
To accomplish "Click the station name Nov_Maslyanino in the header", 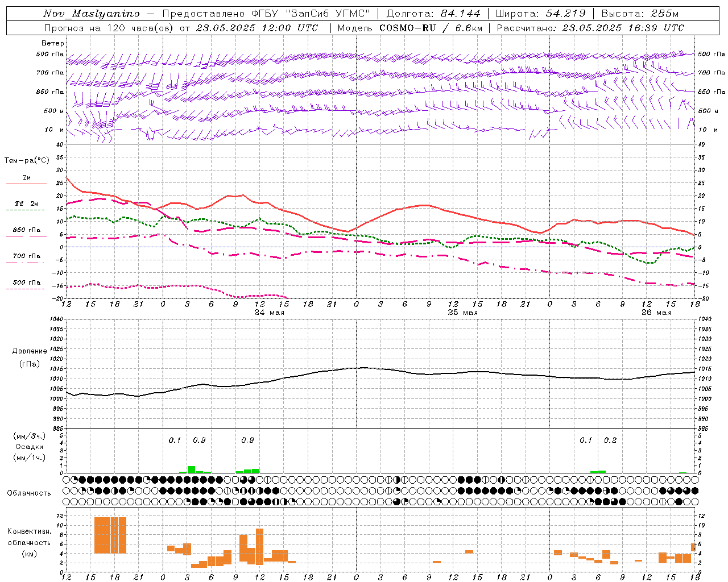I will pos(91,14).
